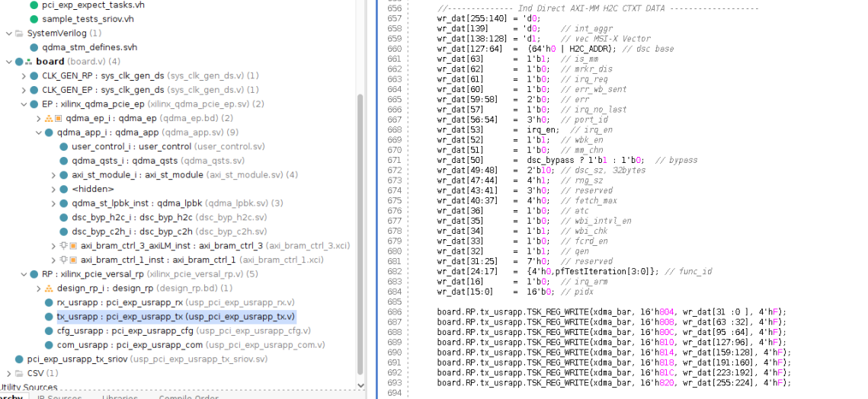Switch to the IP Sources tab
The height and width of the screenshot is (399, 868).
(x=59, y=397)
